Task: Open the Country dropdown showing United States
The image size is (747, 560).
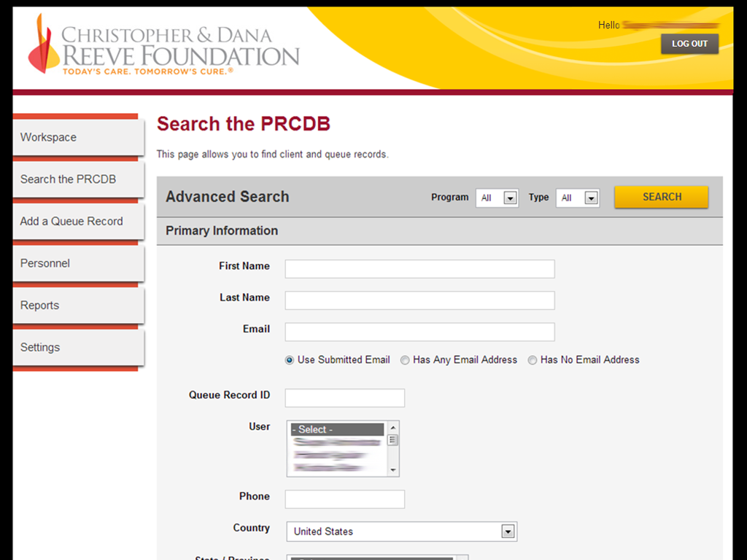Action: tap(508, 532)
